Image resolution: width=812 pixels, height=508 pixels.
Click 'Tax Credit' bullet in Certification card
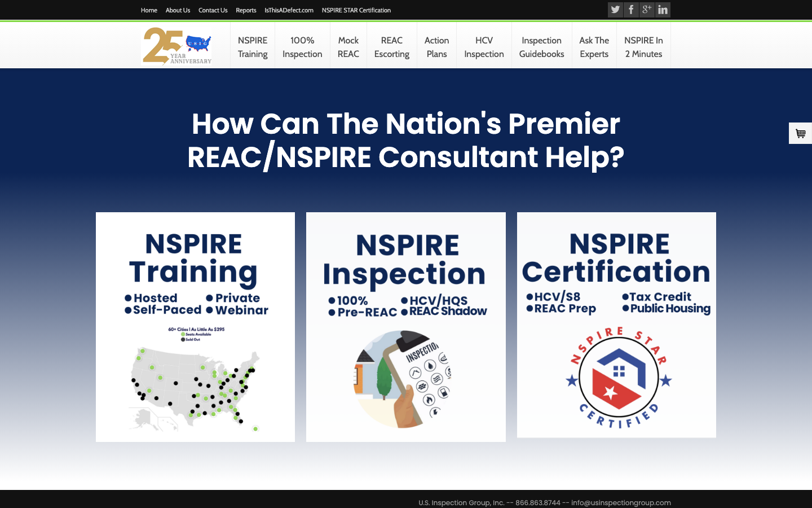(657, 297)
